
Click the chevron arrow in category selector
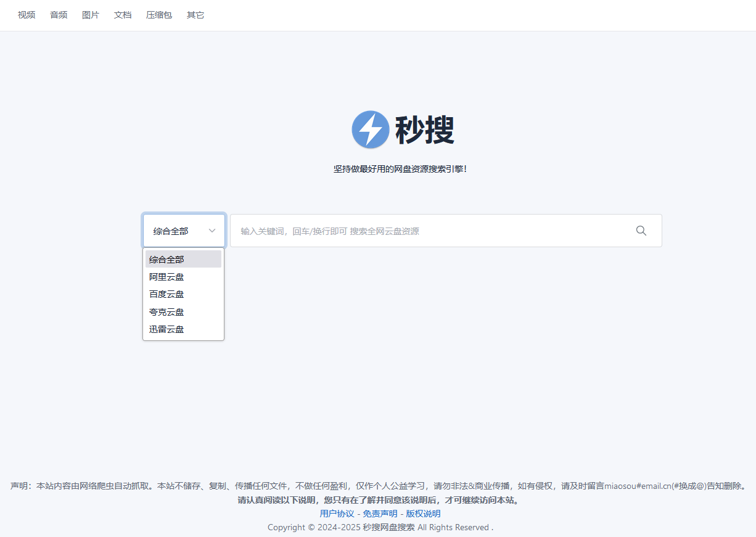pyautogui.click(x=212, y=231)
